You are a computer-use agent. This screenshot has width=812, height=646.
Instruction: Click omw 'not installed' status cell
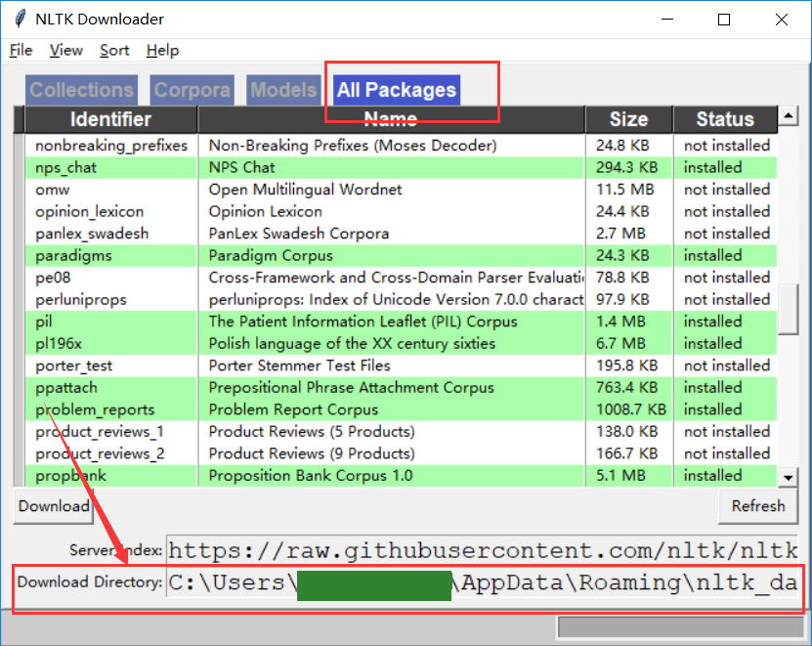727,190
